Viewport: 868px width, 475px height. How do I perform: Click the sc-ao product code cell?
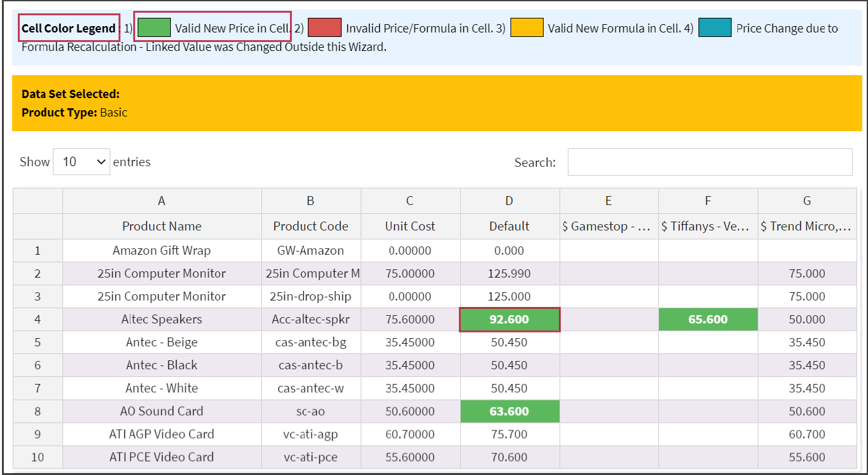click(x=311, y=411)
